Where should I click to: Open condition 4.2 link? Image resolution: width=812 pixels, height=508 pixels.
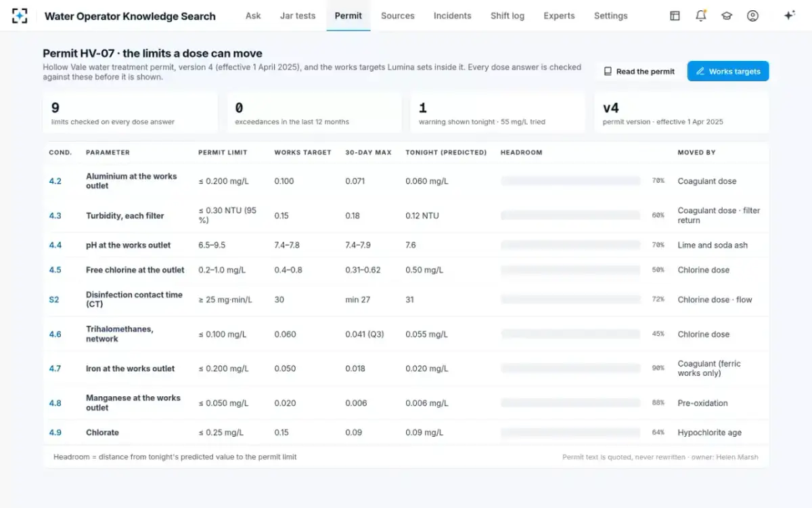pos(55,181)
